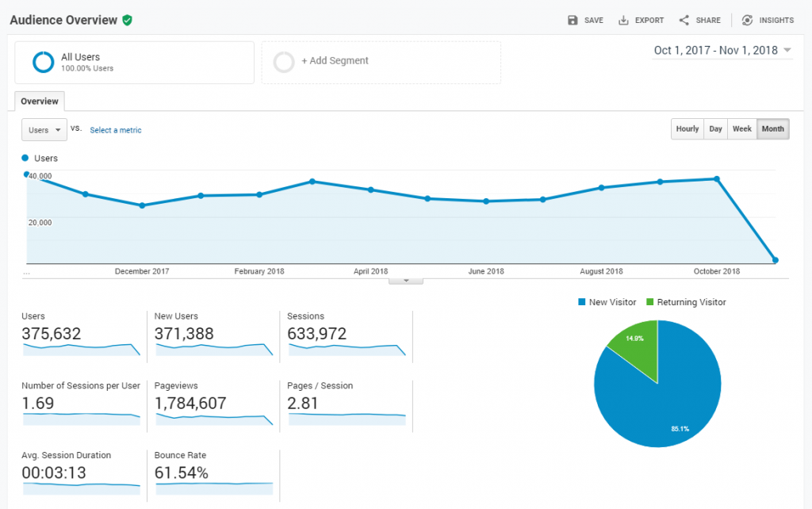Save the current report
The height and width of the screenshot is (509, 812).
pos(585,20)
